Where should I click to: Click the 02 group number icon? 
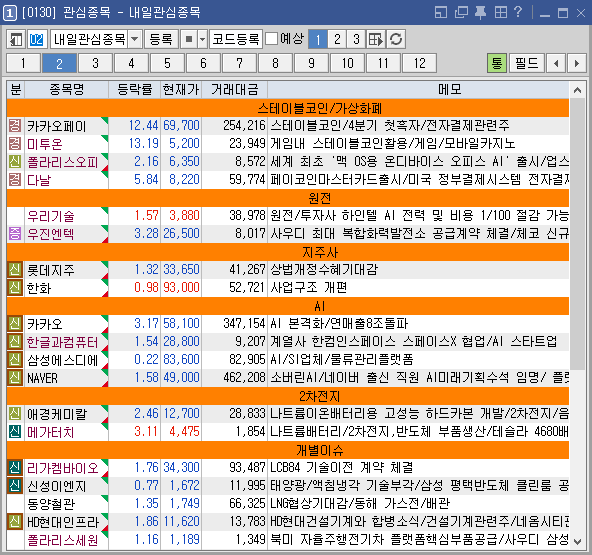point(37,39)
